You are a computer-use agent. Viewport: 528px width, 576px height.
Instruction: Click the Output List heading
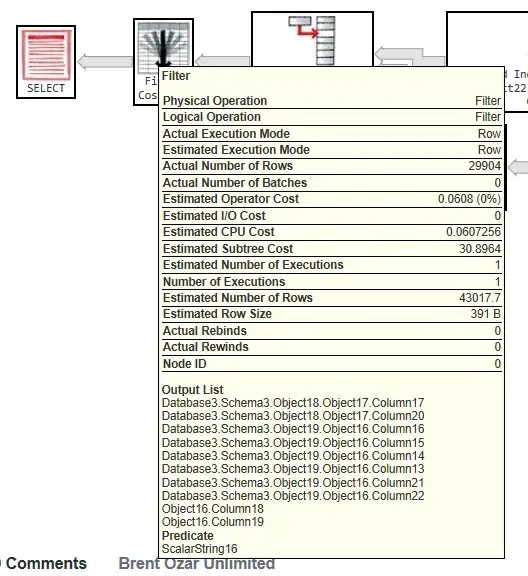[193, 390]
